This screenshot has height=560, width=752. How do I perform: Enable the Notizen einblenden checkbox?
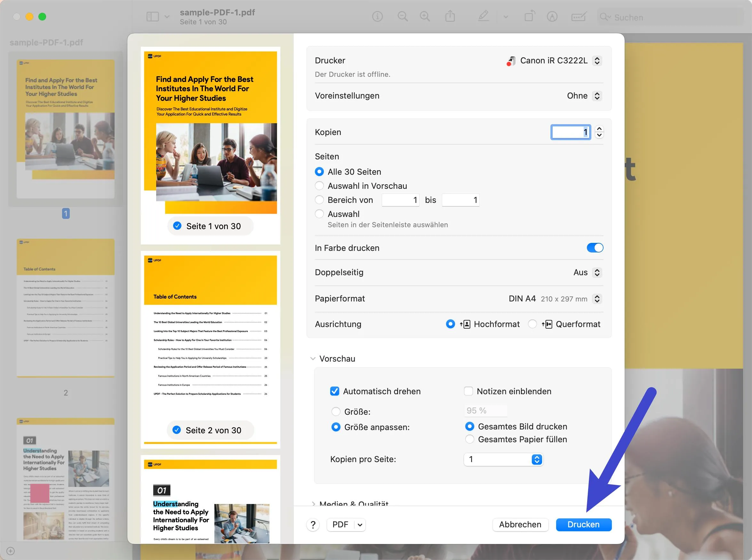468,391
